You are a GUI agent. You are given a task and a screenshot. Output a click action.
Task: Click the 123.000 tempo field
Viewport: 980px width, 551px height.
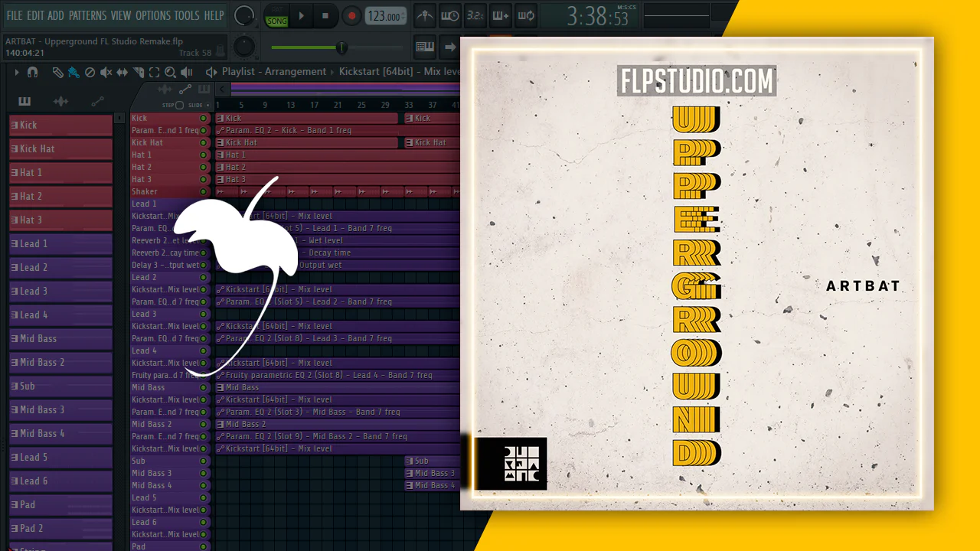click(385, 16)
